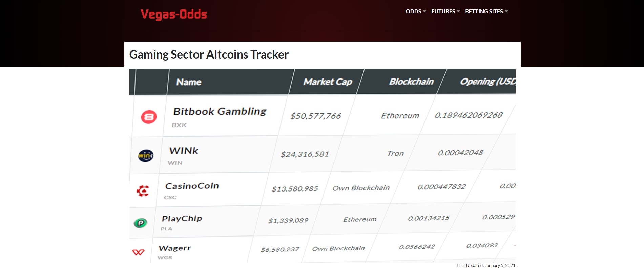Expand the FUTURES dropdown menu
Image resolution: width=644 pixels, height=270 pixels.
445,11
